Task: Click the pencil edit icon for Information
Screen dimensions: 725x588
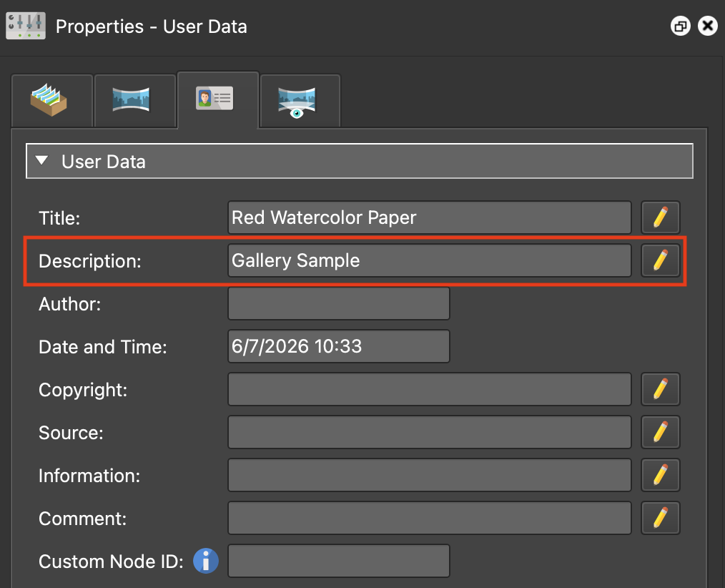Action: [x=660, y=475]
